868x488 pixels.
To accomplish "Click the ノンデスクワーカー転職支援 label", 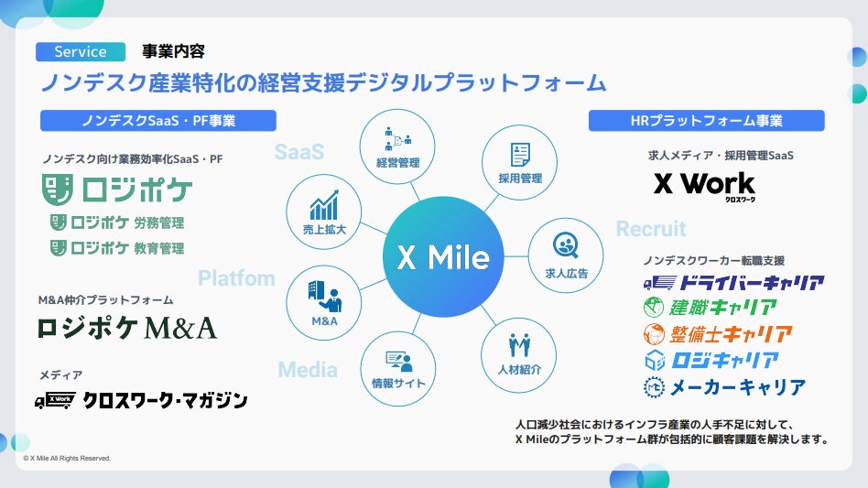I will [713, 261].
